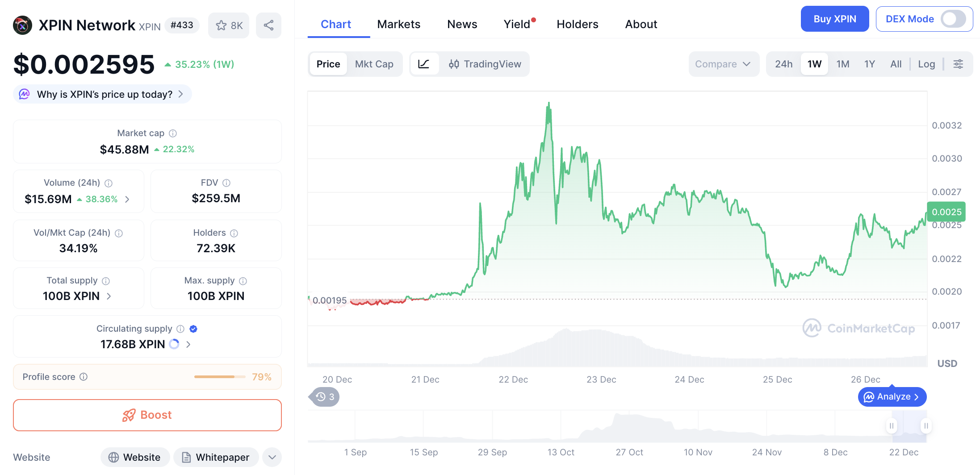The width and height of the screenshot is (980, 475).
Task: Enable Log scale on chart
Action: (926, 64)
